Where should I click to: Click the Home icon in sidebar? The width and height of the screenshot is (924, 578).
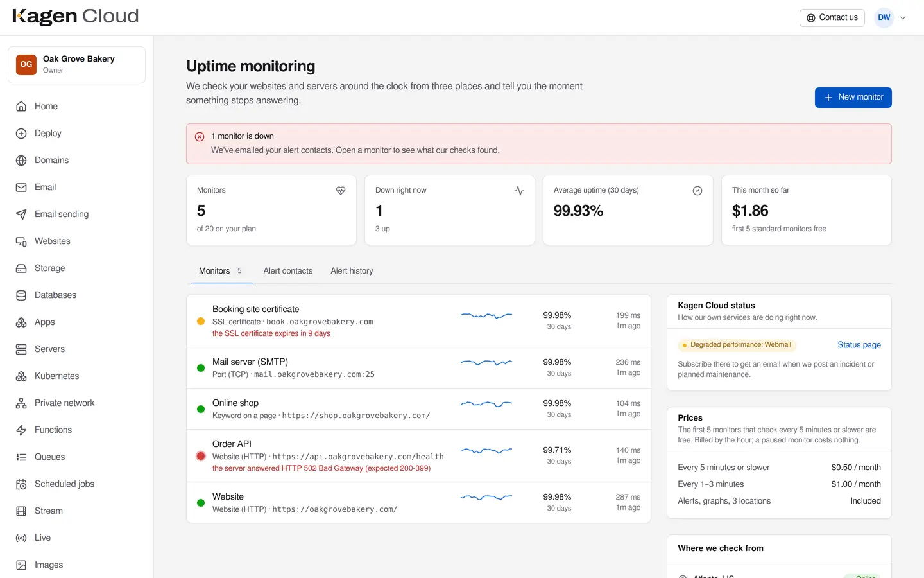click(21, 107)
